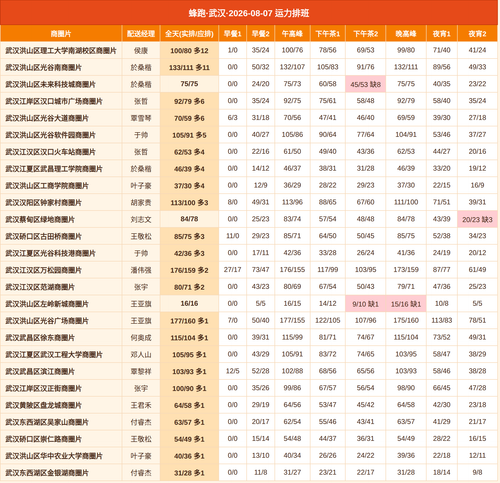Screen dimensions: 500x483
Task: Select row 武汉江汉区万松园商圈片
Action: (249, 270)
